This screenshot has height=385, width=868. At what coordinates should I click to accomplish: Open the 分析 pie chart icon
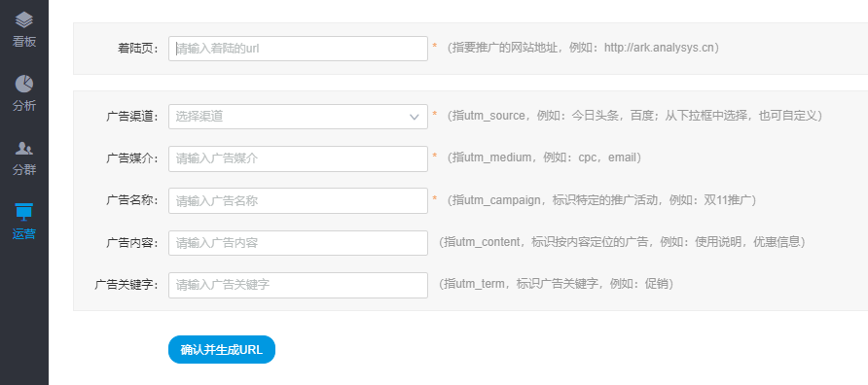pyautogui.click(x=23, y=84)
